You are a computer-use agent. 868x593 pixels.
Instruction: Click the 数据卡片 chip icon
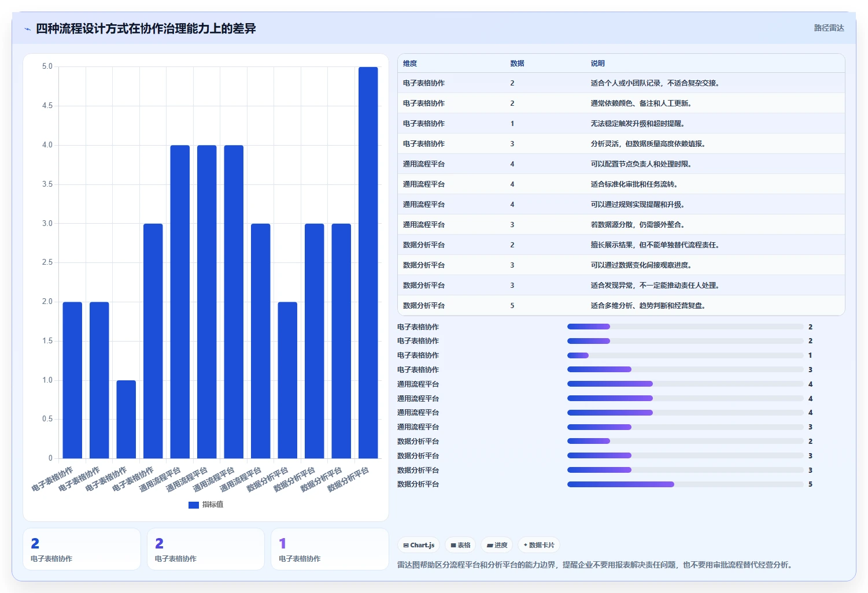[x=525, y=545]
